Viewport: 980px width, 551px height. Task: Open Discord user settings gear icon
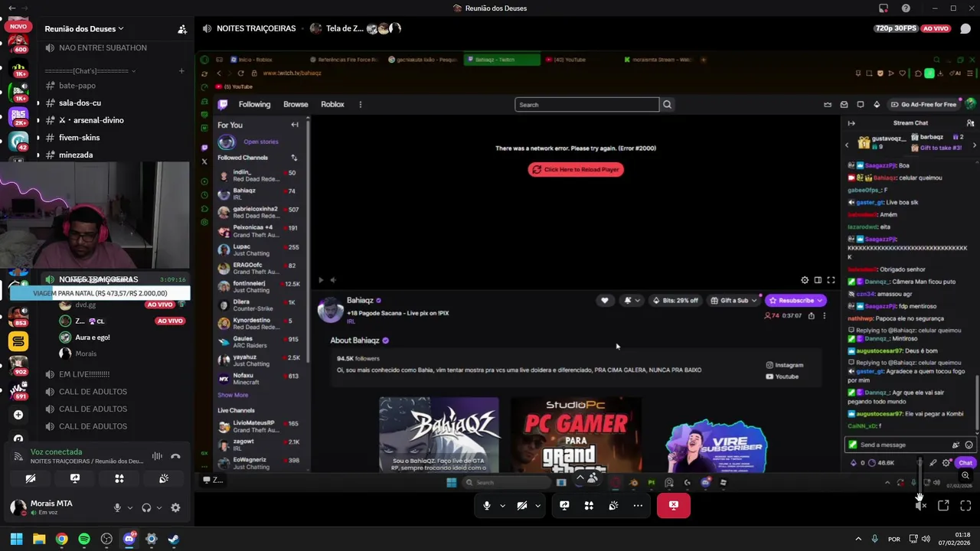pos(175,507)
